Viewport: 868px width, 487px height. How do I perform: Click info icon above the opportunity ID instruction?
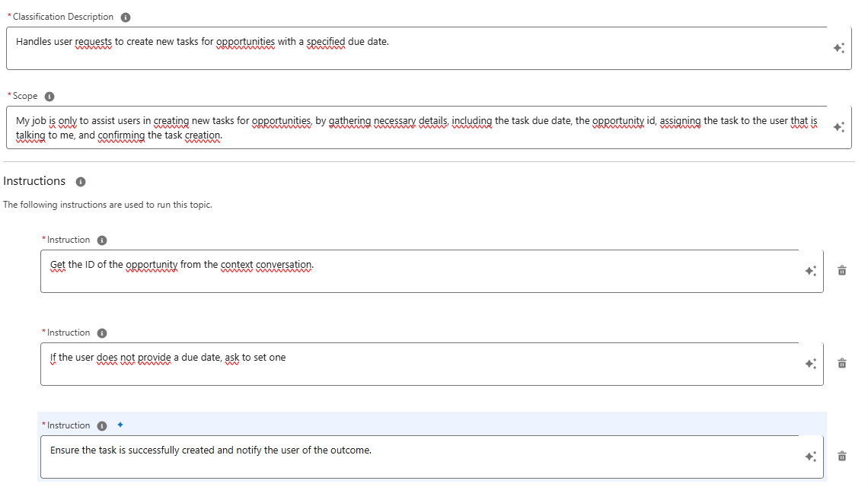click(102, 240)
